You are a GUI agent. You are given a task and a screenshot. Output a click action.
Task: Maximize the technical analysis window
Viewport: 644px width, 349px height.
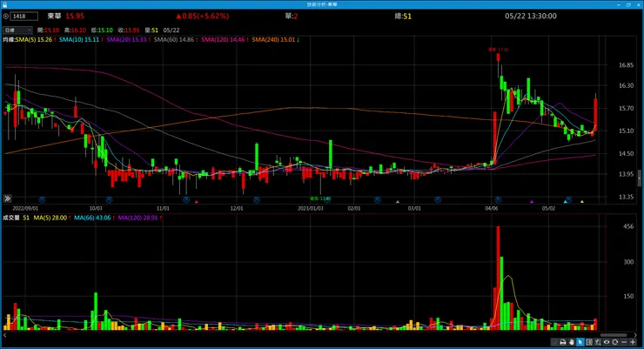[x=628, y=4]
